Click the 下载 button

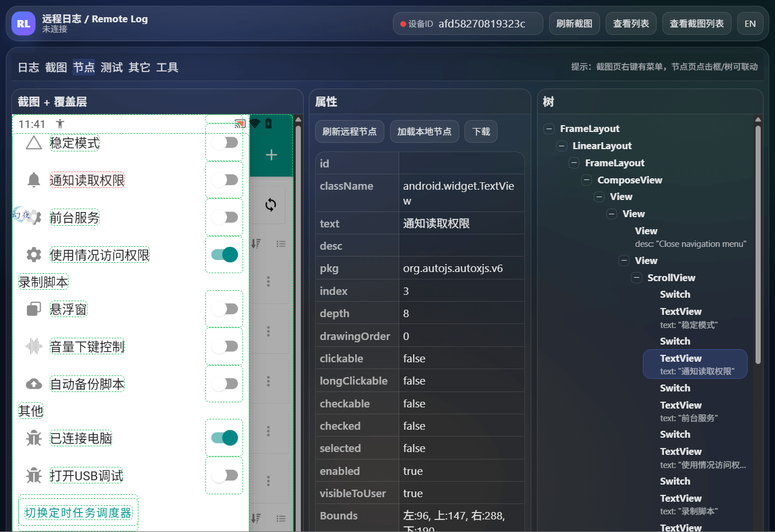coord(481,131)
